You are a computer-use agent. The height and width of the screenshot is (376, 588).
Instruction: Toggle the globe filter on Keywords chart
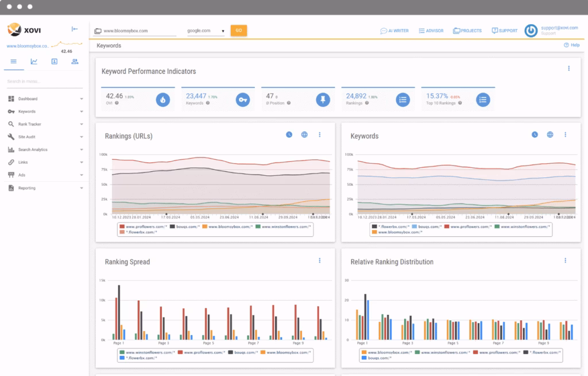click(550, 135)
